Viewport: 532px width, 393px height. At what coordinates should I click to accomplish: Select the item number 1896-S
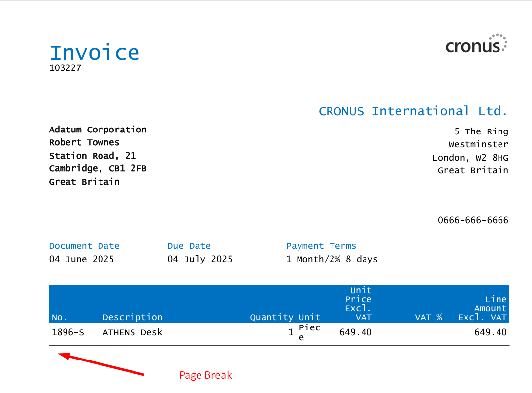(68, 332)
